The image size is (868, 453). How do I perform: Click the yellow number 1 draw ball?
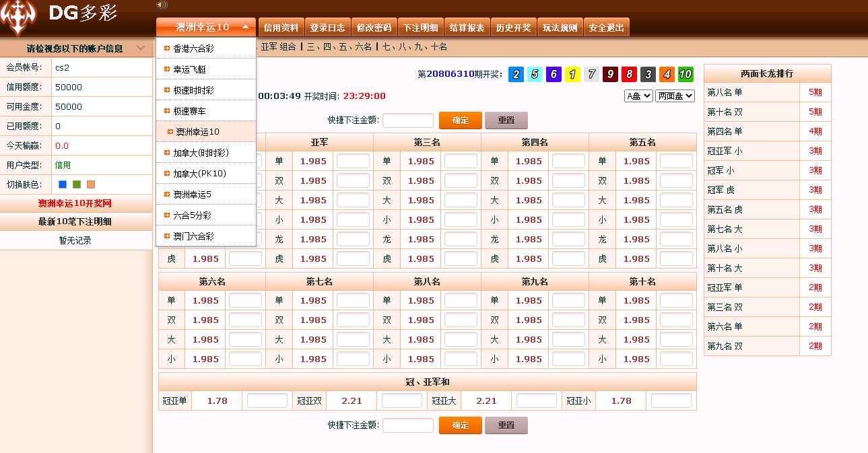(572, 75)
